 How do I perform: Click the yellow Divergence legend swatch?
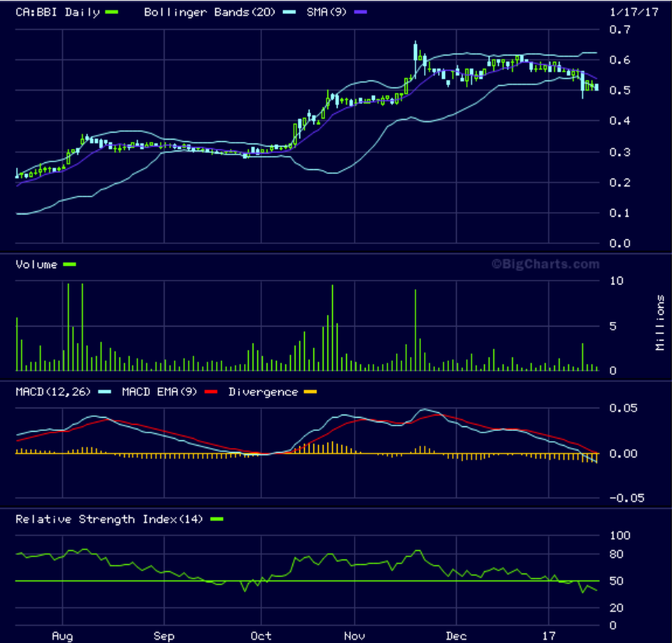310,392
